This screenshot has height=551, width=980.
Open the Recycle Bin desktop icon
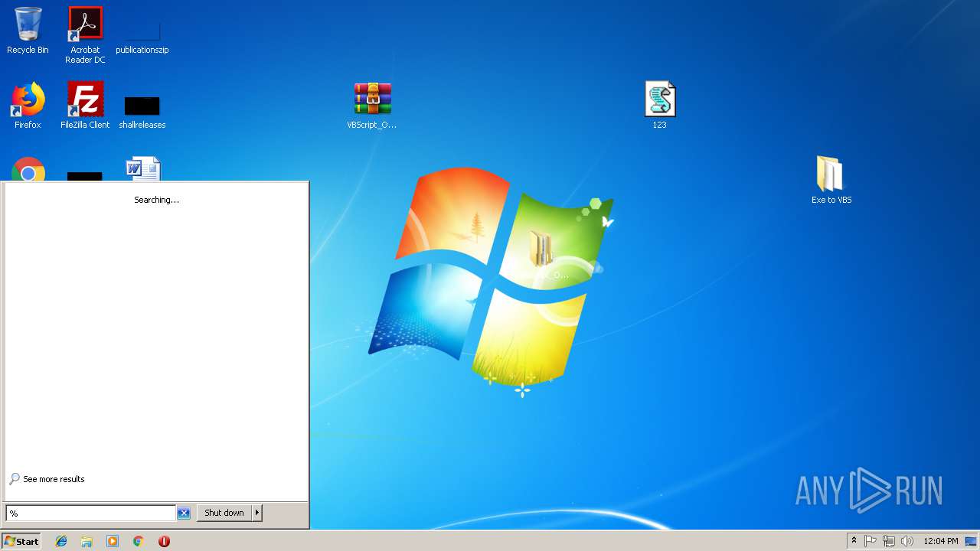[x=28, y=31]
